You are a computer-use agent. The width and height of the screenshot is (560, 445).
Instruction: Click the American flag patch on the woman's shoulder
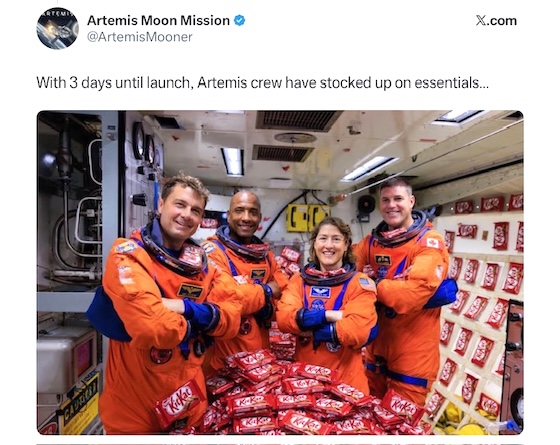[x=366, y=284]
